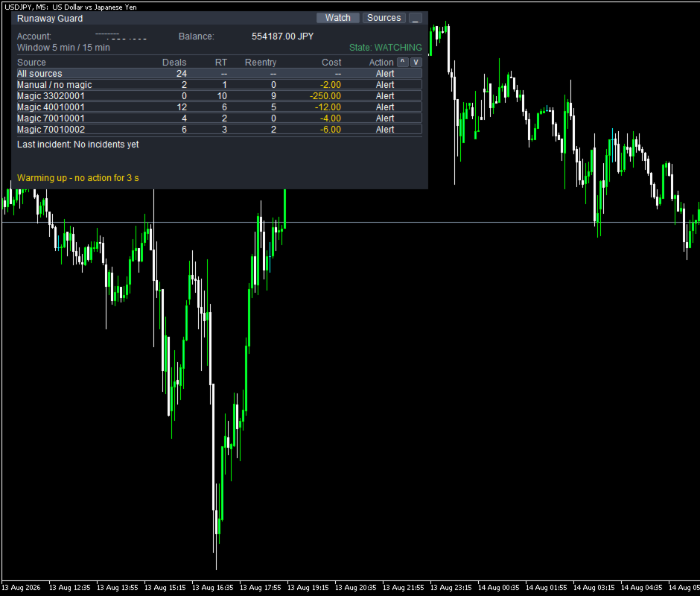Toggle Alert action for All sources
Screen dimensions: 700x596
click(385, 74)
